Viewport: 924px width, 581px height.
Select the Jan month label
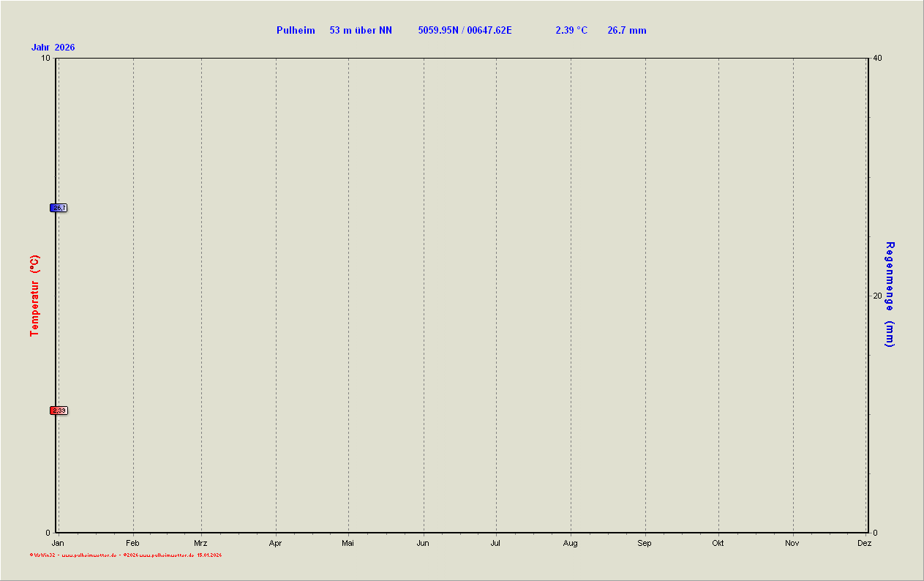58,543
